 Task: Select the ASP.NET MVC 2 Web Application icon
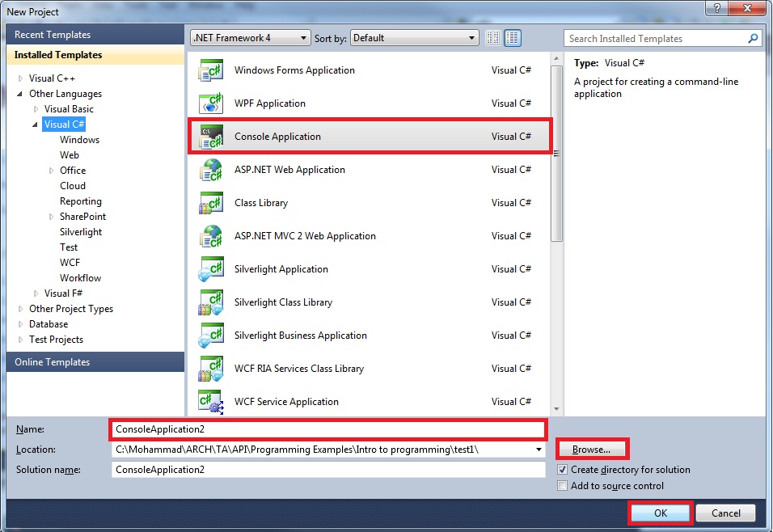[x=211, y=235]
